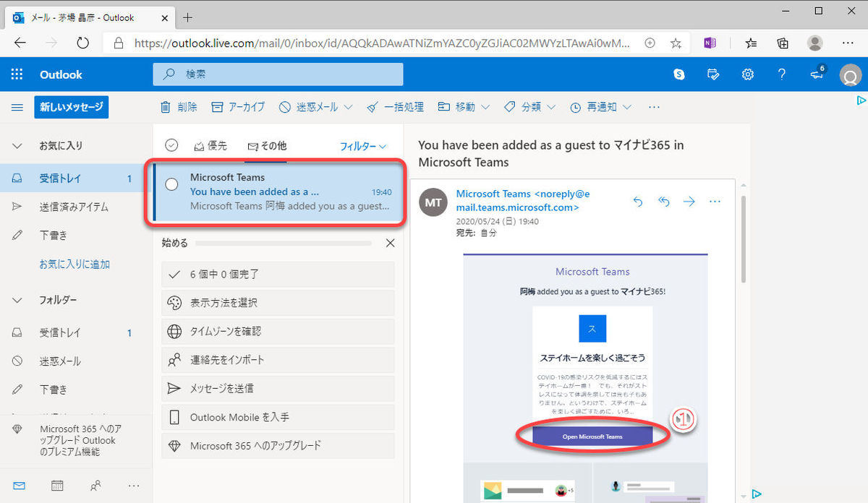Image resolution: width=868 pixels, height=503 pixels.
Task: Select Inbox (受信トレイ) under Favorites
Action: click(x=76, y=178)
